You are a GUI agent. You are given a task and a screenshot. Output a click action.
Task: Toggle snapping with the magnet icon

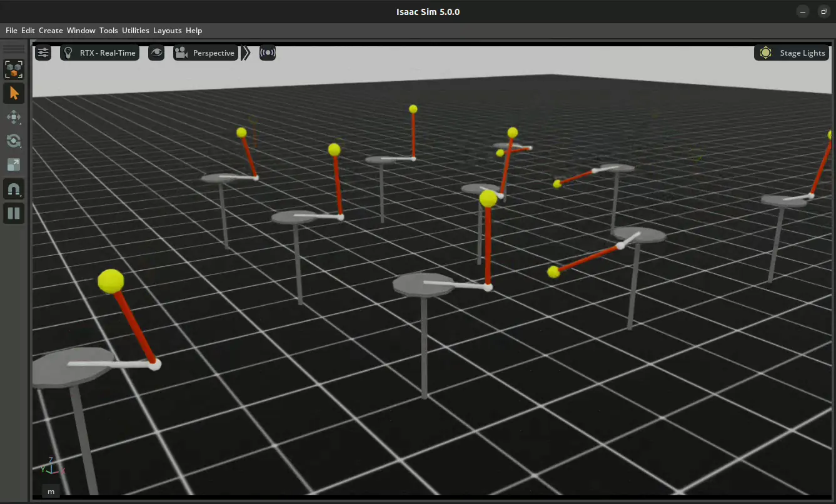coord(14,189)
